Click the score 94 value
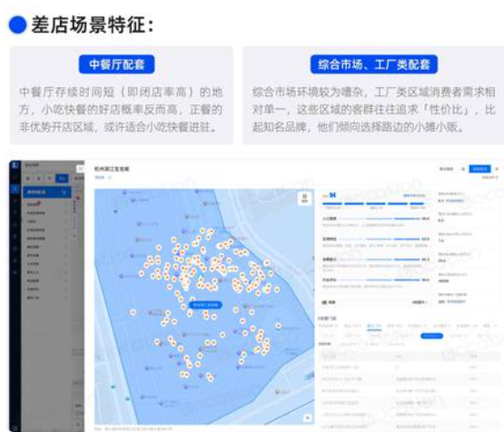 coord(332,195)
